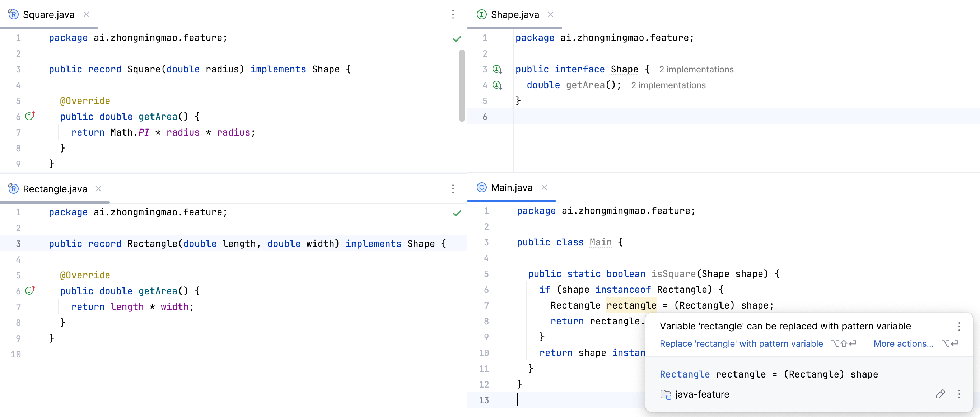This screenshot has height=417, width=980.
Task: Click line number 3 in Rectangle.java gutter
Action: pos(18,244)
